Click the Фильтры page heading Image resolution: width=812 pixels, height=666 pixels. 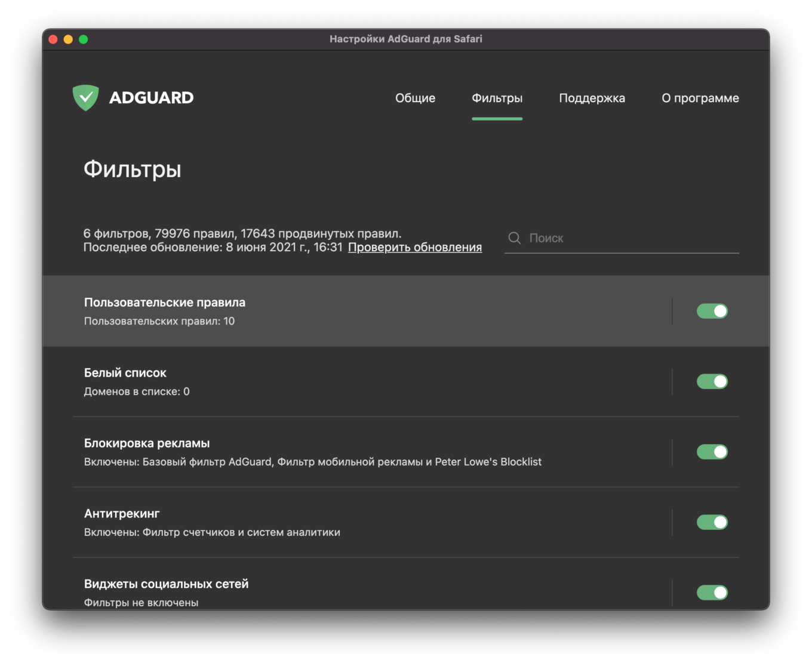point(133,169)
